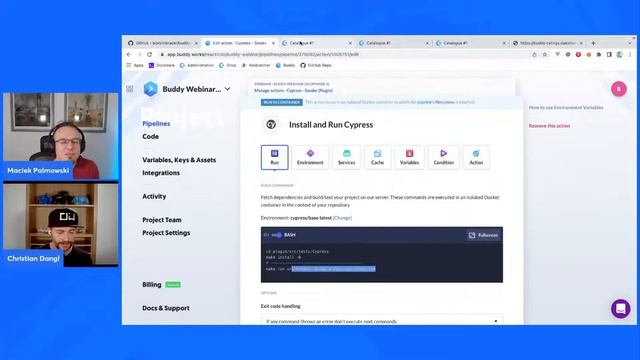Open the tab search dropdown arrow

630,43
